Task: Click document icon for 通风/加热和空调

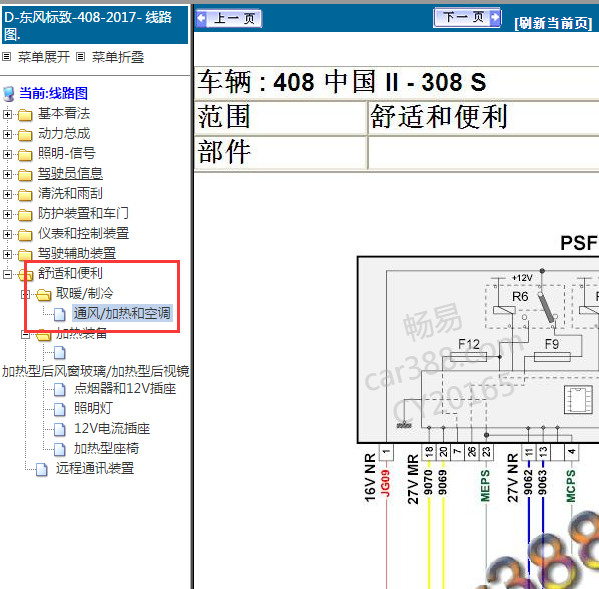Action: 59,314
